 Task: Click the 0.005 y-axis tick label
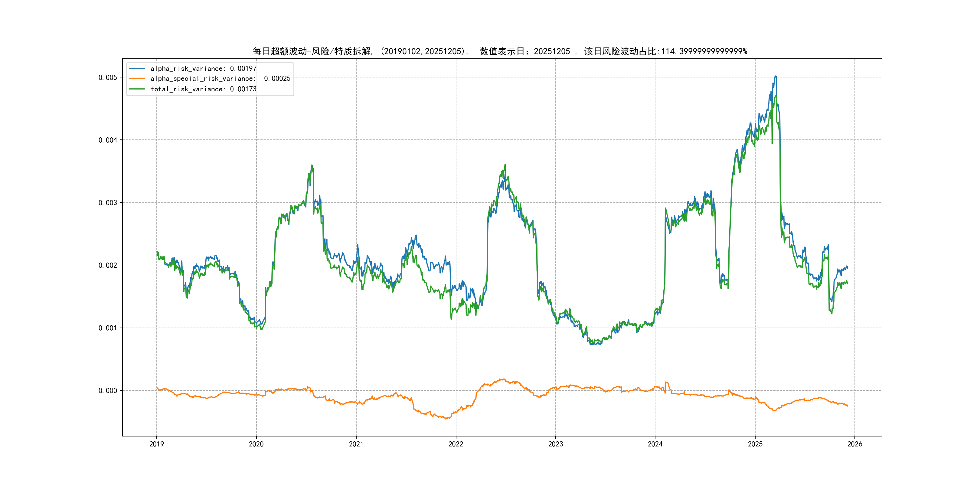(x=108, y=78)
